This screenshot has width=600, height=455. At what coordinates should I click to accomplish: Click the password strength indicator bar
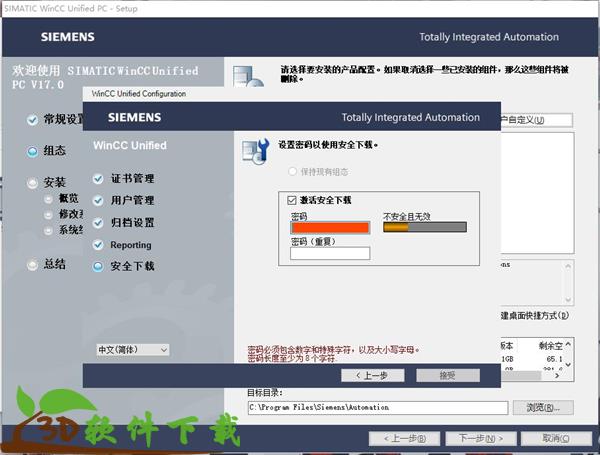point(425,227)
